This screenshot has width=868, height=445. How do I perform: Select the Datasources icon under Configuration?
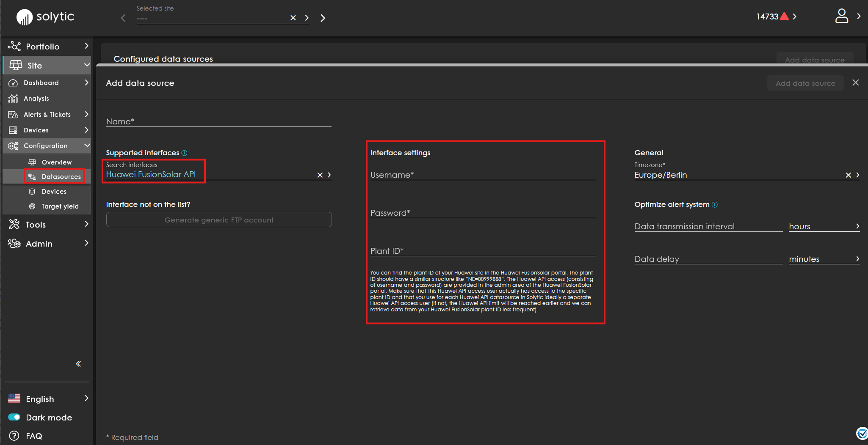coord(33,176)
